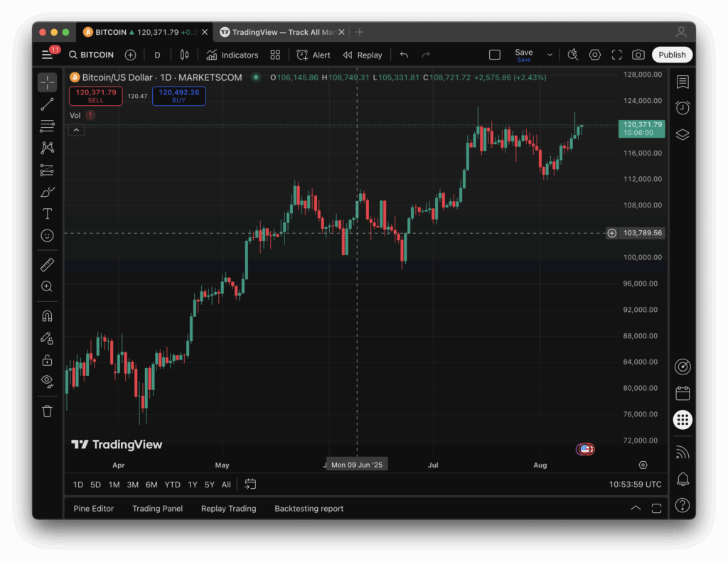Select the forecasting and measurement tool
The width and height of the screenshot is (728, 562).
(48, 170)
